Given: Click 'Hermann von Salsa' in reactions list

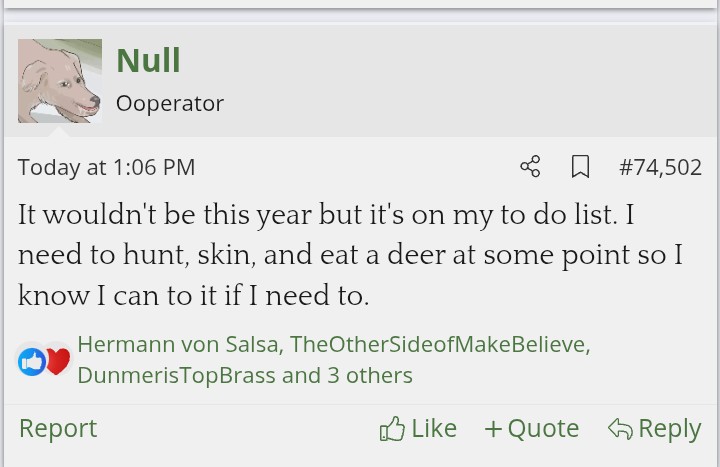Looking at the screenshot, I should pos(177,344).
